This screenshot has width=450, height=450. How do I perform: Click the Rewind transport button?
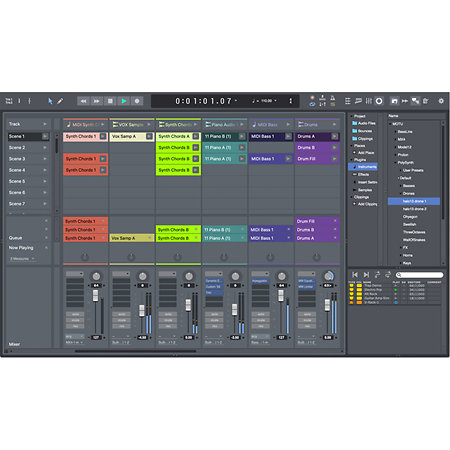tap(83, 101)
